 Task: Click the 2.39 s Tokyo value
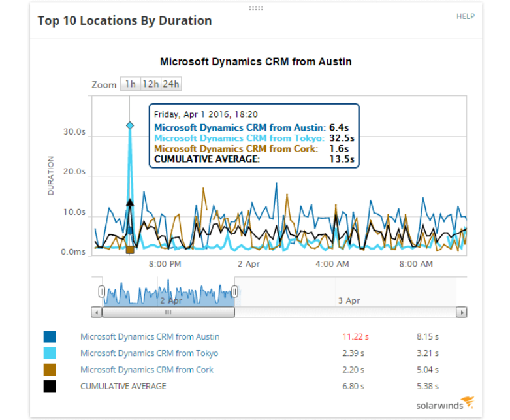pyautogui.click(x=353, y=353)
